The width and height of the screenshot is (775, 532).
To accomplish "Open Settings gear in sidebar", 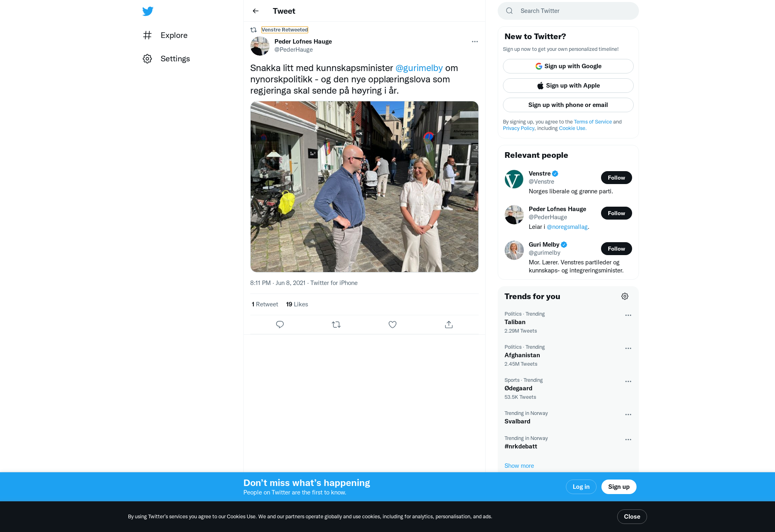I will pyautogui.click(x=147, y=59).
